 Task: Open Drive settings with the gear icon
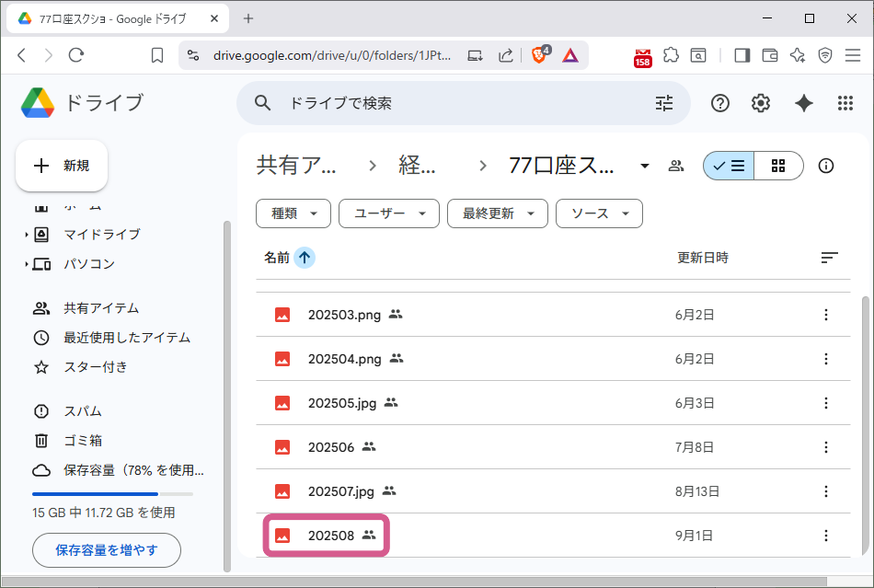coord(761,103)
